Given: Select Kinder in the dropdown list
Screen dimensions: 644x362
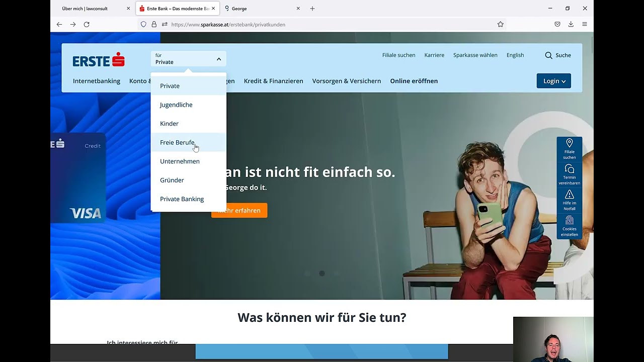Looking at the screenshot, I should (188, 124).
